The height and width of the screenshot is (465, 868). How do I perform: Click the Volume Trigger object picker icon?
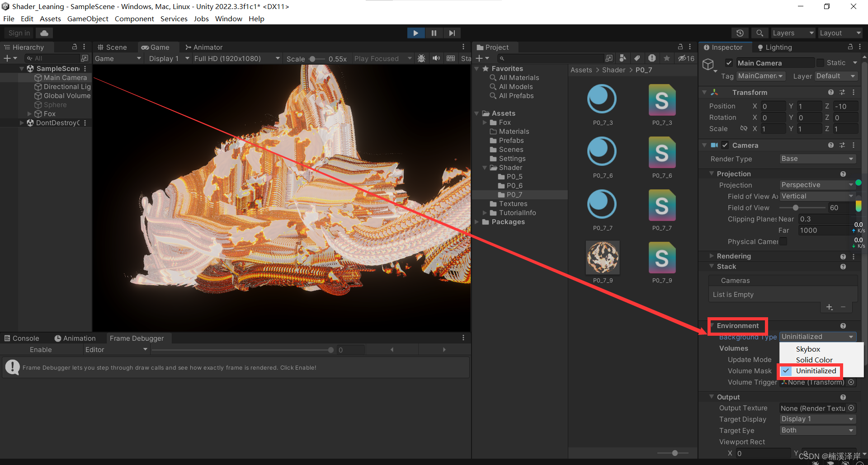tap(851, 382)
